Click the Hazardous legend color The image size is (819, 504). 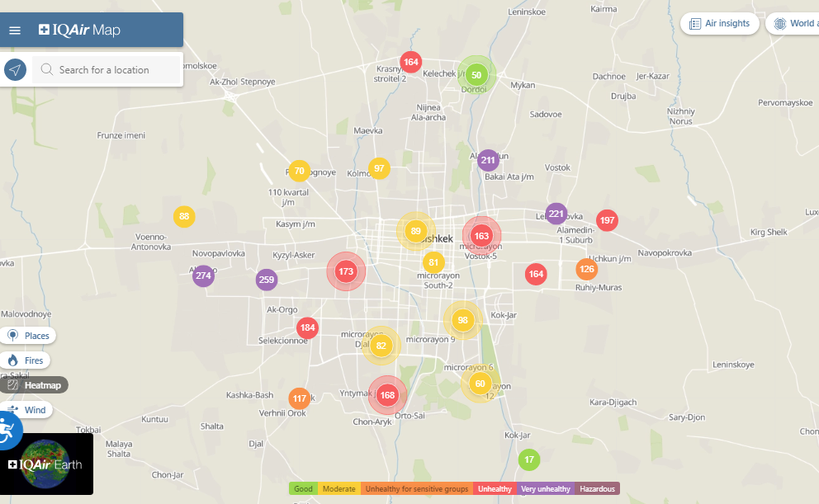click(x=597, y=489)
